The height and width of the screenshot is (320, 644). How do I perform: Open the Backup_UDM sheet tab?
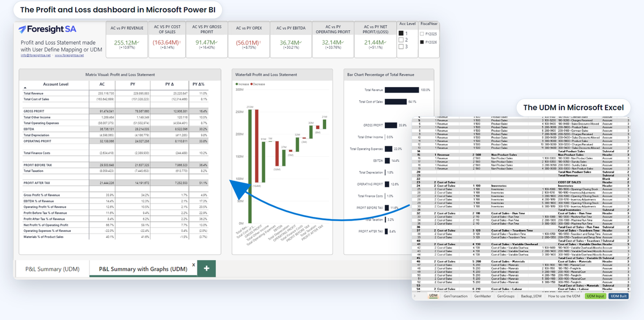[x=531, y=296]
